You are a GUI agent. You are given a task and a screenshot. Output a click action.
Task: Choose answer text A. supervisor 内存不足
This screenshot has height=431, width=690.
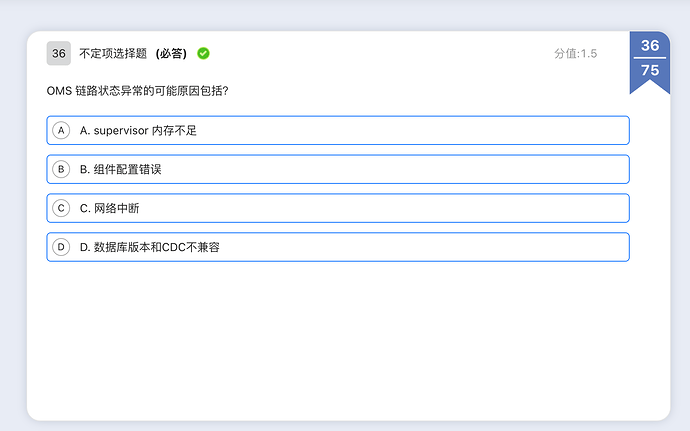[138, 131]
